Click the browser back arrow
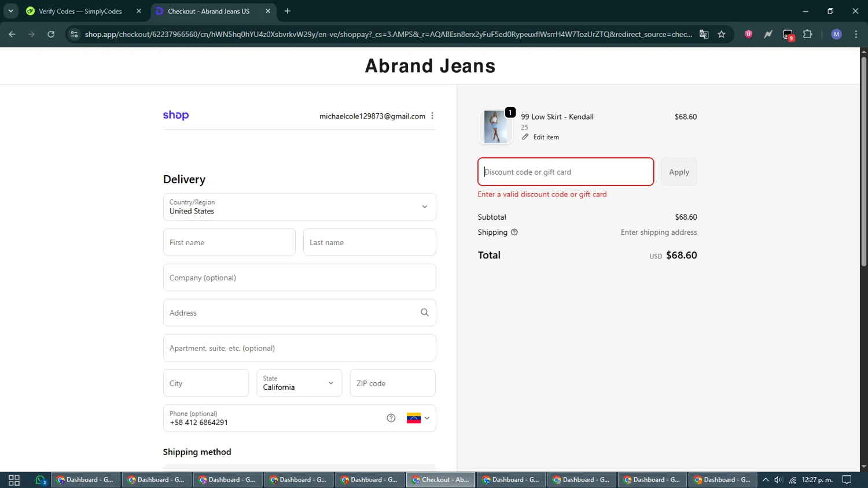 pos(12,34)
